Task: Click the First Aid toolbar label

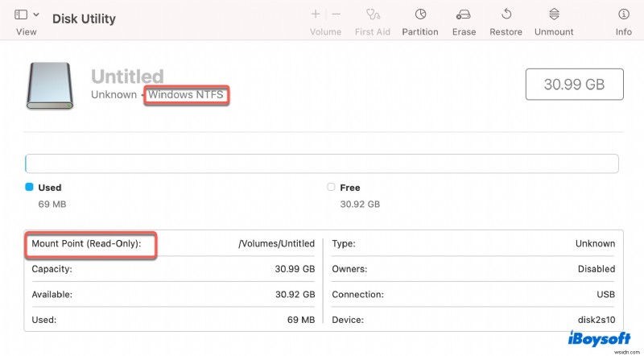Action: click(373, 31)
